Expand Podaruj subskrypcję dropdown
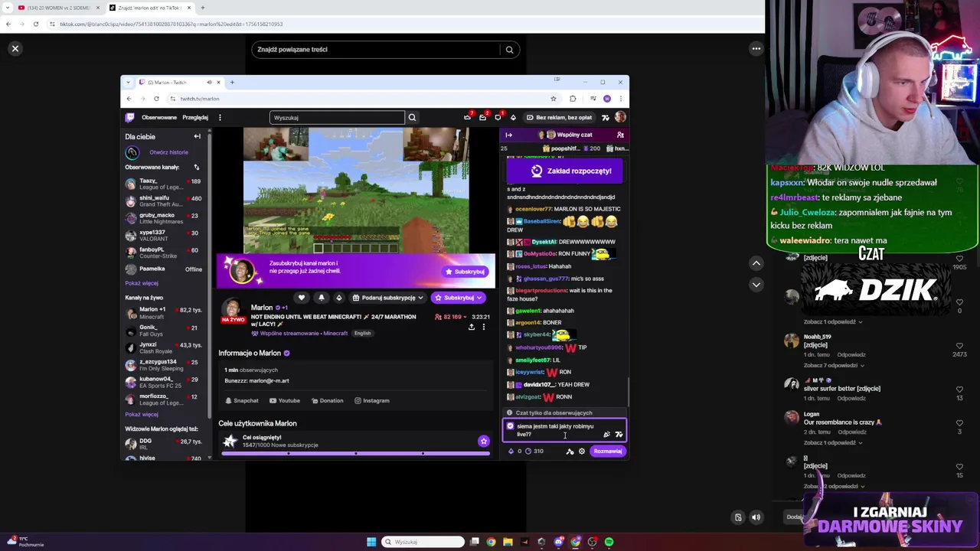Image resolution: width=980 pixels, height=551 pixels. (x=388, y=298)
